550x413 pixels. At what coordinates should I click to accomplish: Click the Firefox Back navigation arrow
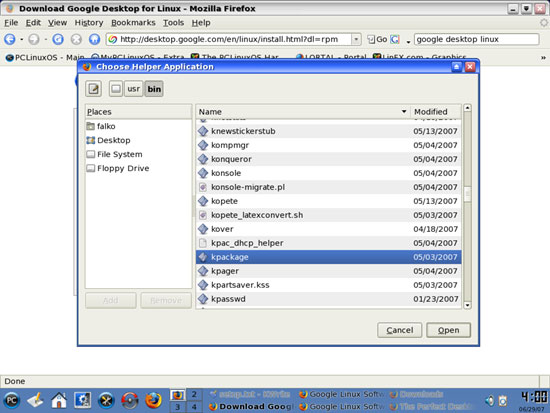10,39
